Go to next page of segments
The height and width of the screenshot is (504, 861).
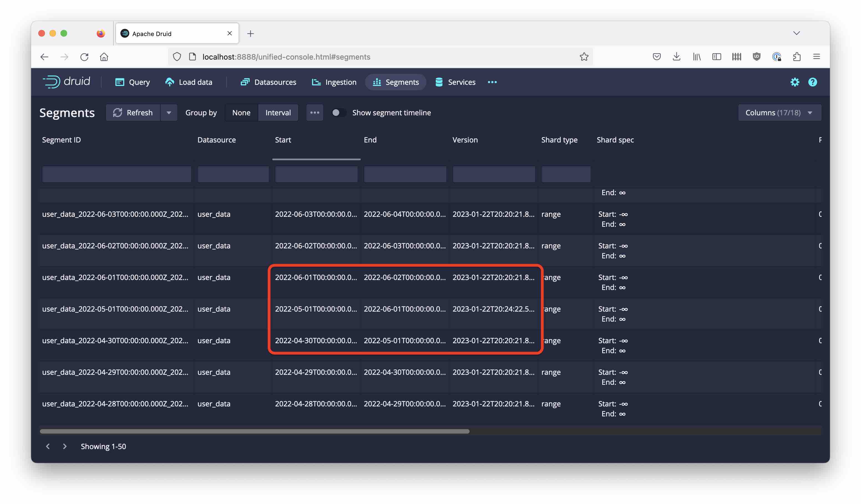point(65,446)
